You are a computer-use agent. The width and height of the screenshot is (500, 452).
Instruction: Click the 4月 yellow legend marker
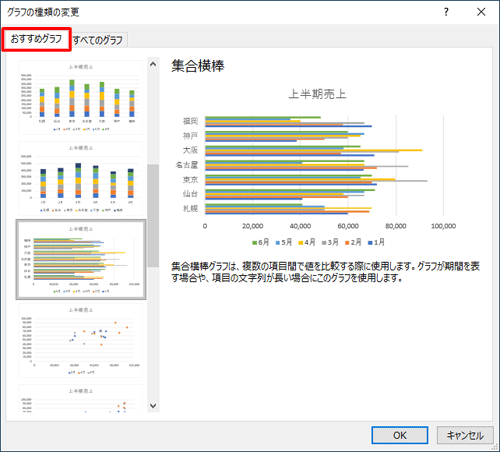(301, 243)
